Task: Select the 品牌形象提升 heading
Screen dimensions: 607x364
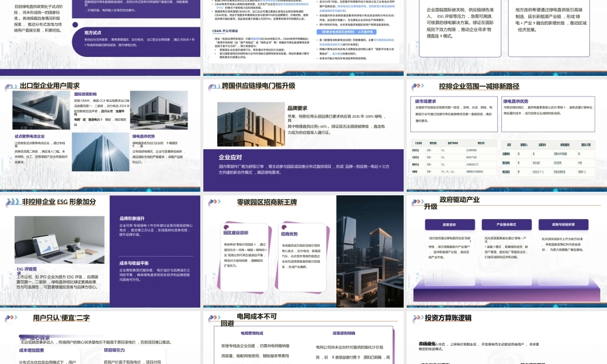Action: 132,218
